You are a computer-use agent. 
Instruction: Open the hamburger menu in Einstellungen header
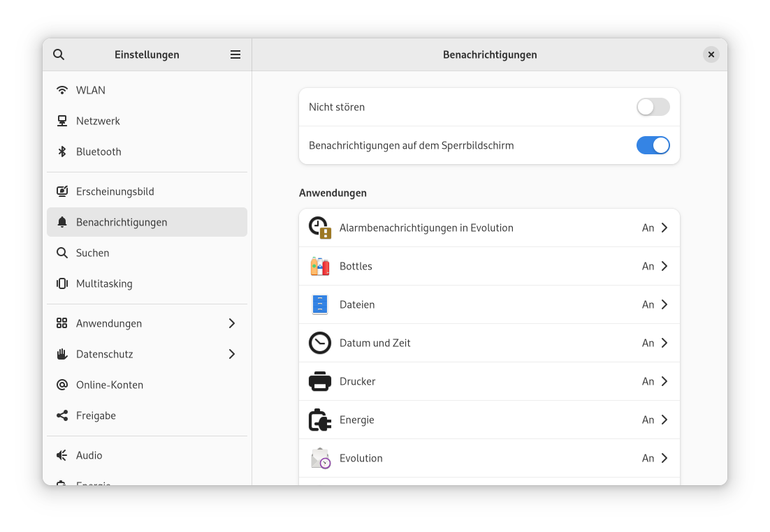coord(235,54)
